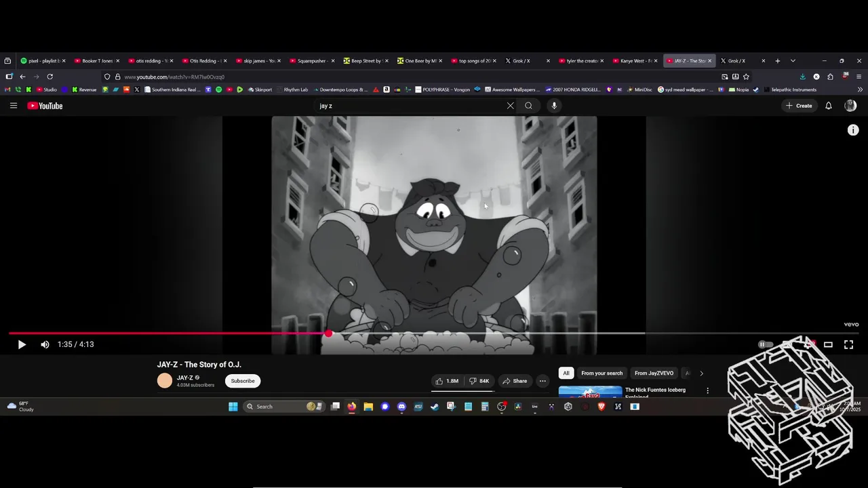Bookmark this page with star
868x488 pixels.
pyautogui.click(x=746, y=77)
